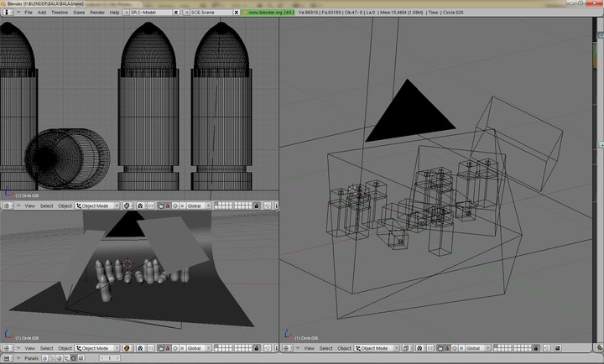The image size is (604, 364).
Task: Open the File menu in the top bar
Action: [x=29, y=13]
